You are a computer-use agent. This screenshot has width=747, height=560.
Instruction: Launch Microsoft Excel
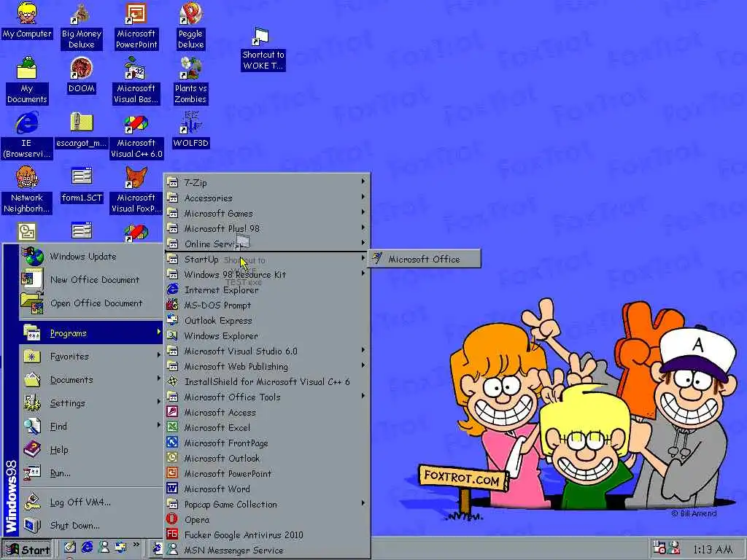pyautogui.click(x=267, y=427)
